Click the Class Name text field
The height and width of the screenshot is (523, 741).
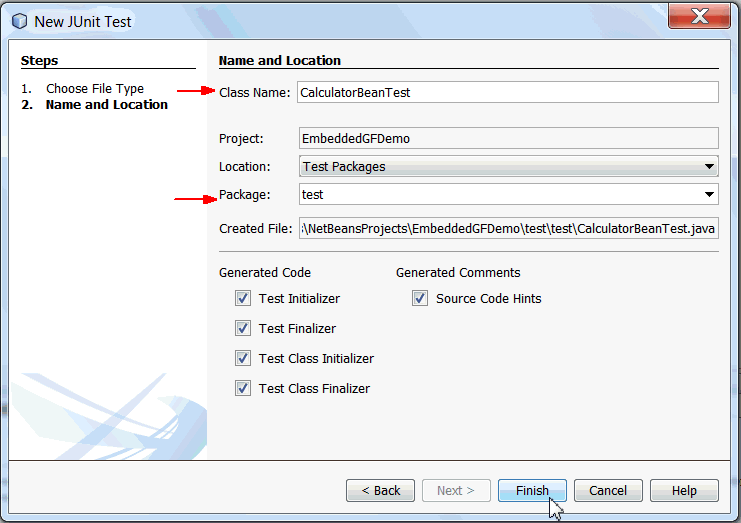click(508, 92)
